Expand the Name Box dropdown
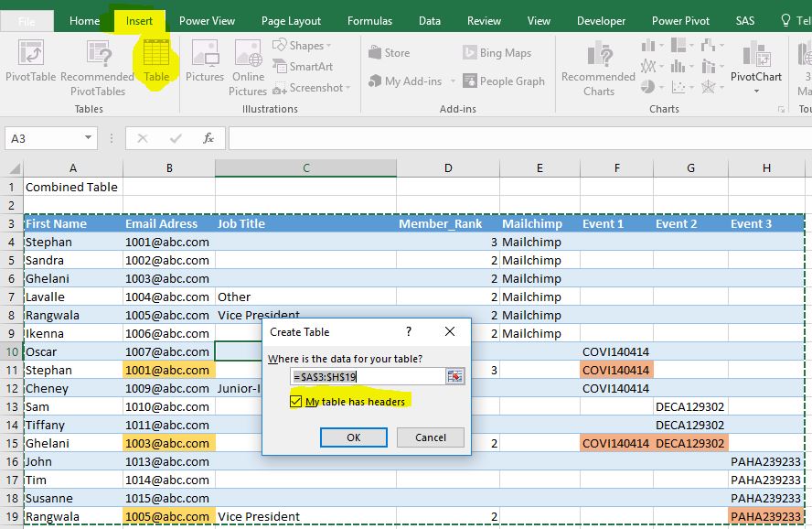The image size is (812, 529). coord(88,138)
